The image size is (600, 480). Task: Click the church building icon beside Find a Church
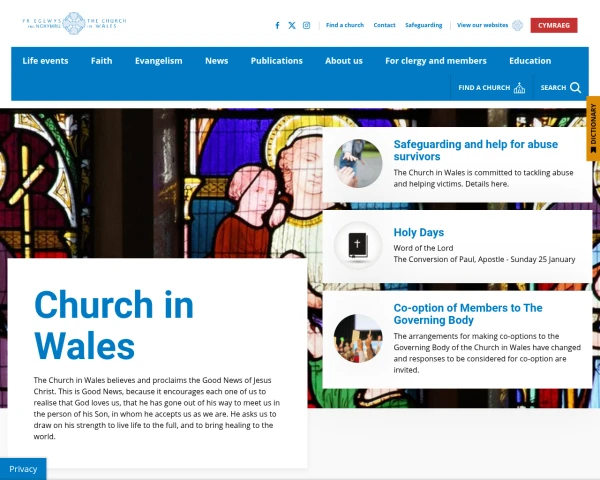(x=519, y=88)
